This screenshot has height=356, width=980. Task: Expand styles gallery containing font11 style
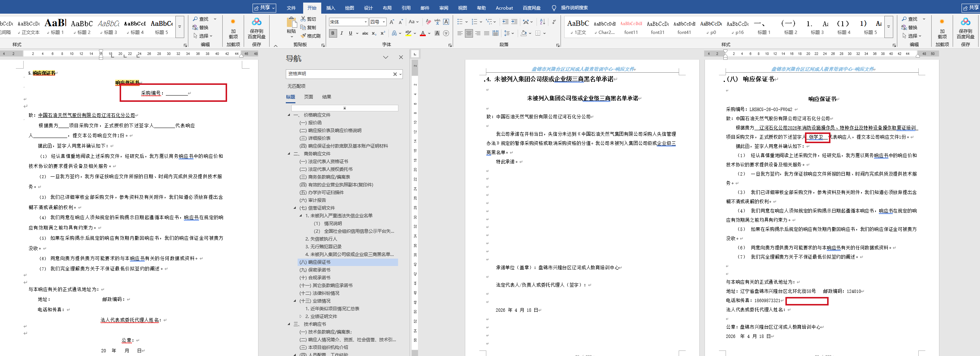(889, 27)
